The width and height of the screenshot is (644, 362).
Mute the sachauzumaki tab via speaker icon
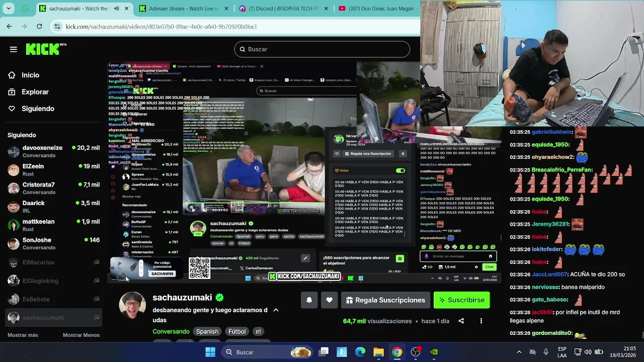click(x=117, y=9)
